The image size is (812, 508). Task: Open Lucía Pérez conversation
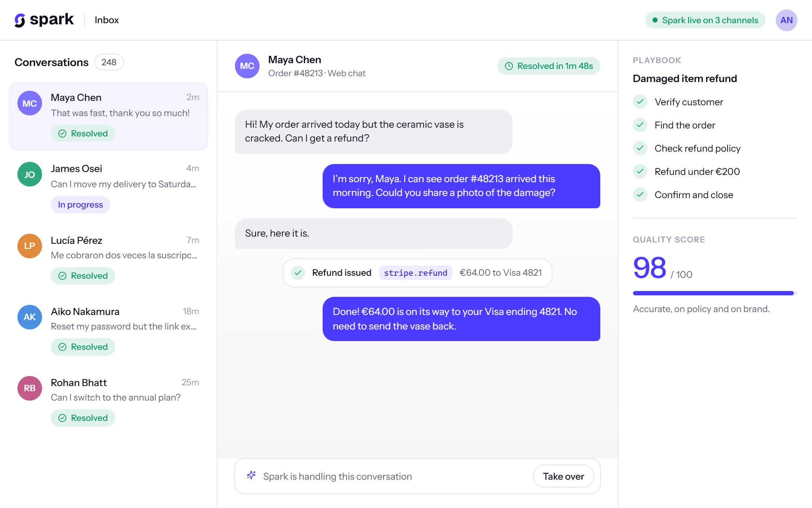(108, 259)
